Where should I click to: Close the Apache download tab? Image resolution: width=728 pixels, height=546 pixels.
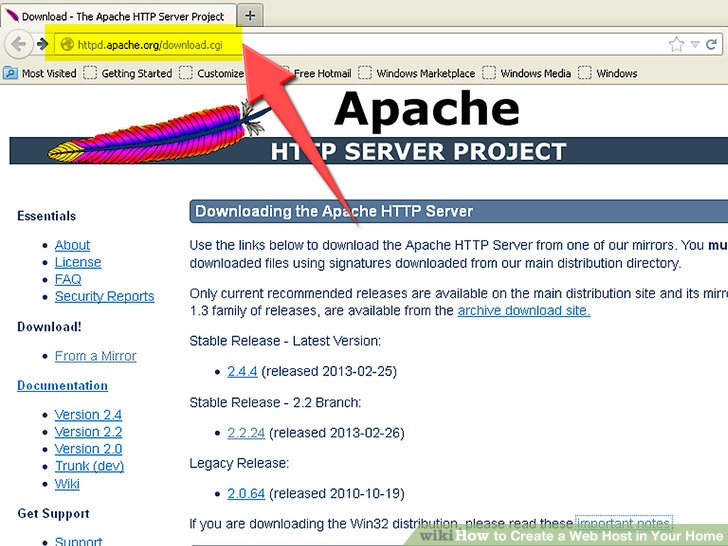point(229,16)
